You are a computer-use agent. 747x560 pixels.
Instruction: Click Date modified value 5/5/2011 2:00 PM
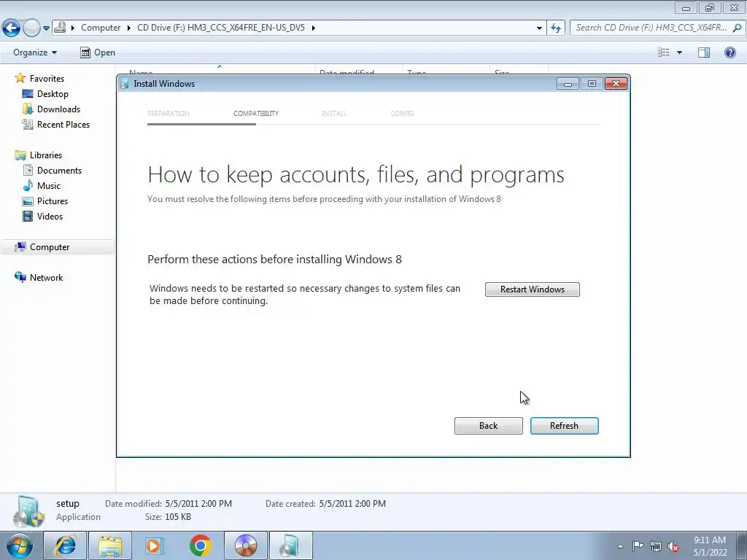(x=198, y=503)
